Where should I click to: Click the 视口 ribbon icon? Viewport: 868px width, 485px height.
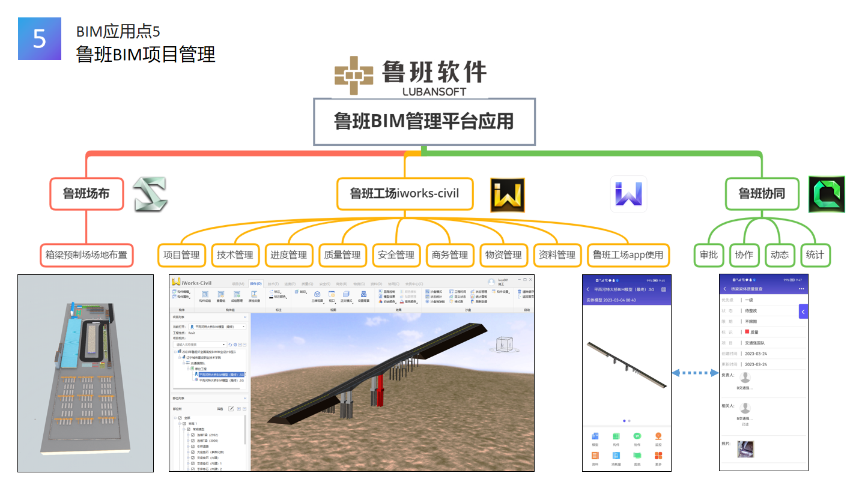tap(332, 294)
